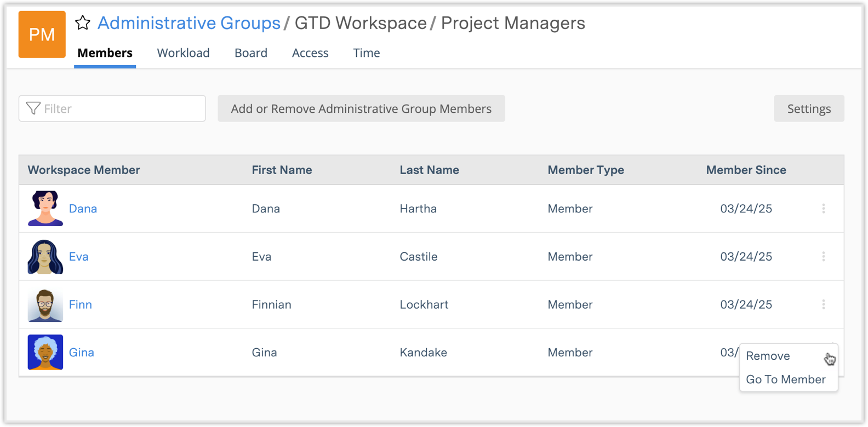Open the three-dot menu for Finn
Screen dimensions: 868x427
[x=823, y=304]
